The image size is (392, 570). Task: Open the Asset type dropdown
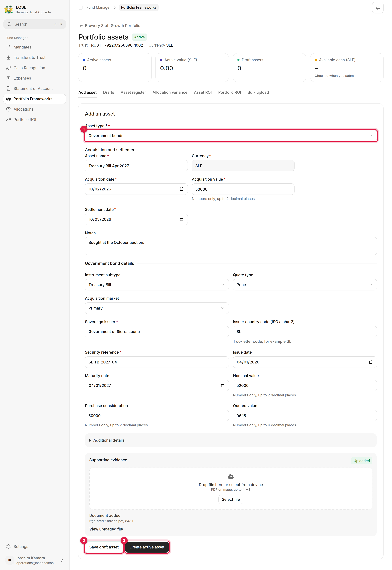coord(231,136)
